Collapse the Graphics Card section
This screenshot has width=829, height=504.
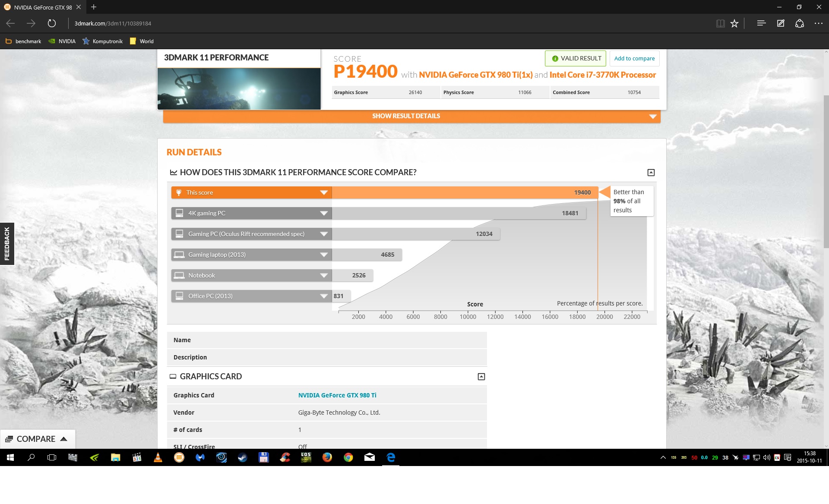click(x=481, y=377)
